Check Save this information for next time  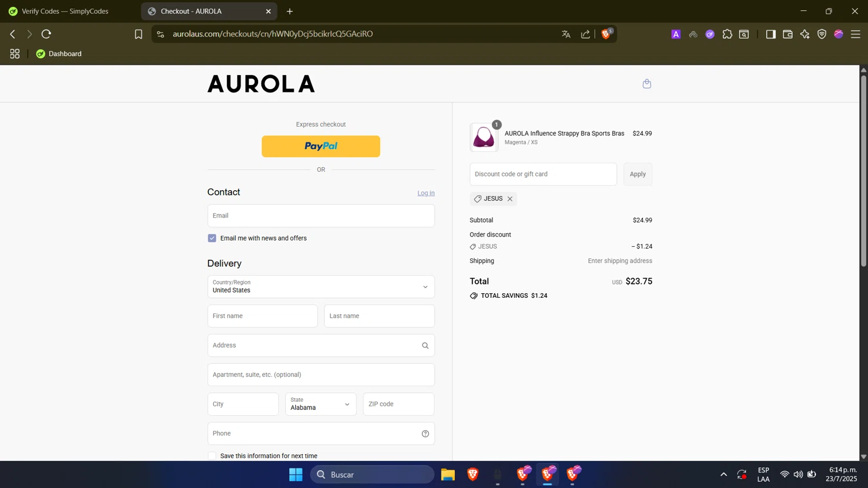(x=212, y=456)
